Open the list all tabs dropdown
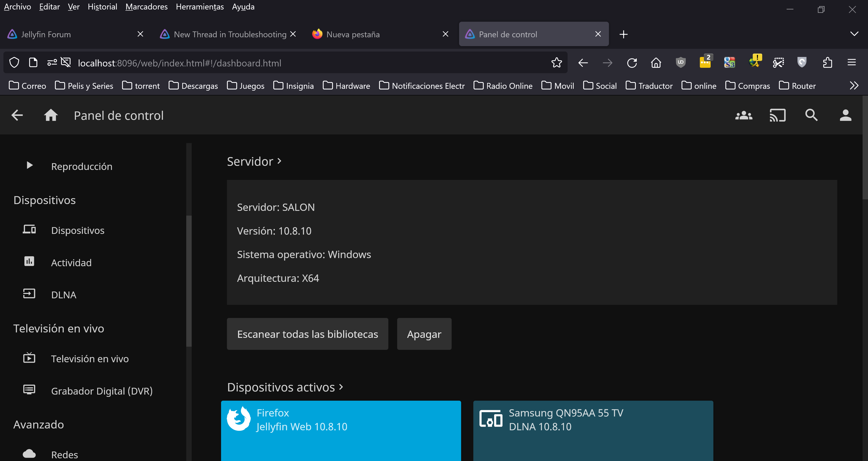The height and width of the screenshot is (461, 868). (x=854, y=34)
